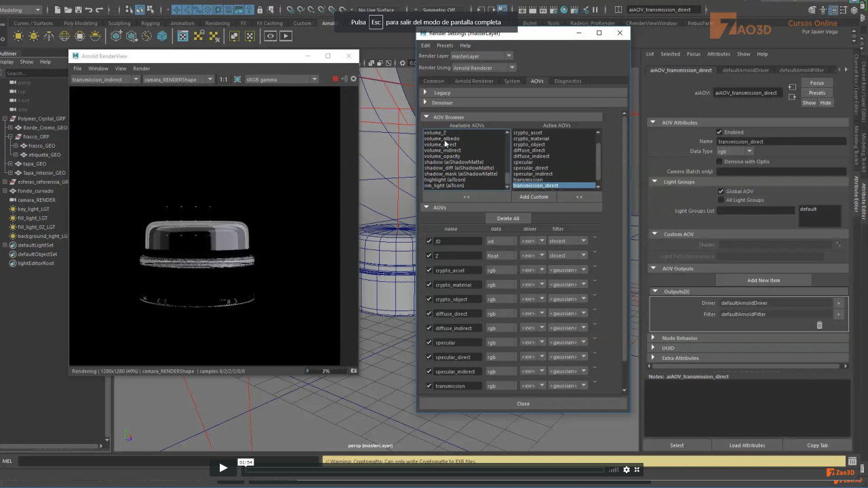Viewport: 868px width, 488px height.
Task: Open the transmission_indirect AOV dropdown in RenderView
Action: [x=136, y=79]
